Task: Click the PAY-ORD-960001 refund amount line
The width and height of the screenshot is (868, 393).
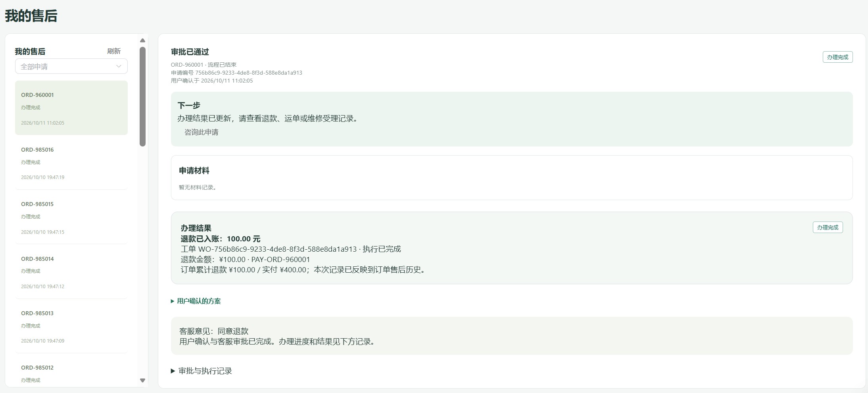Action: (x=245, y=260)
